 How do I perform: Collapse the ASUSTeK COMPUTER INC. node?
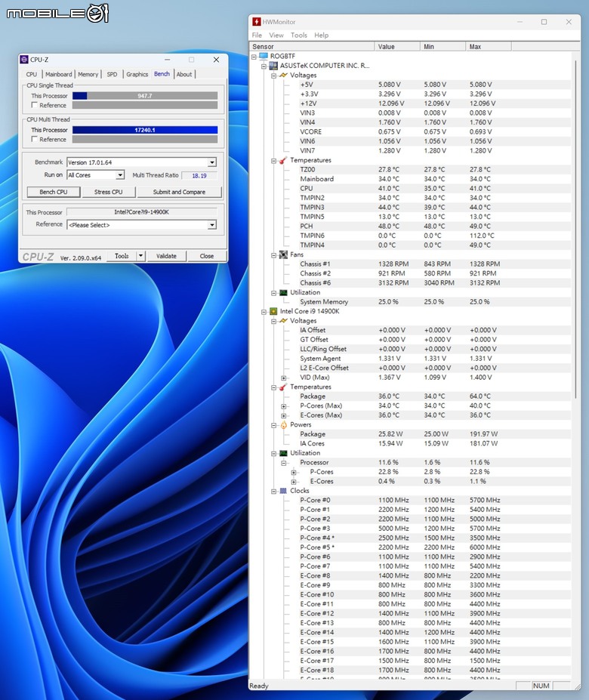click(264, 66)
